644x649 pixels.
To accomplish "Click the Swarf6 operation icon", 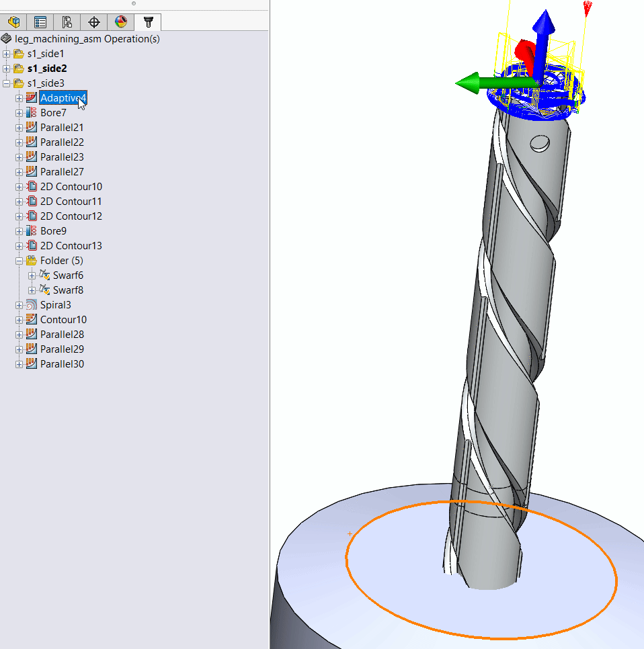I will [x=44, y=275].
